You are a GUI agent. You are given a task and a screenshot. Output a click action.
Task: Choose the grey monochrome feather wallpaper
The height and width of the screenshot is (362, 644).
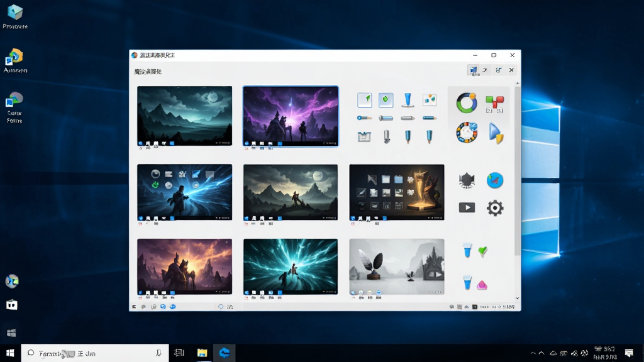coord(396,266)
